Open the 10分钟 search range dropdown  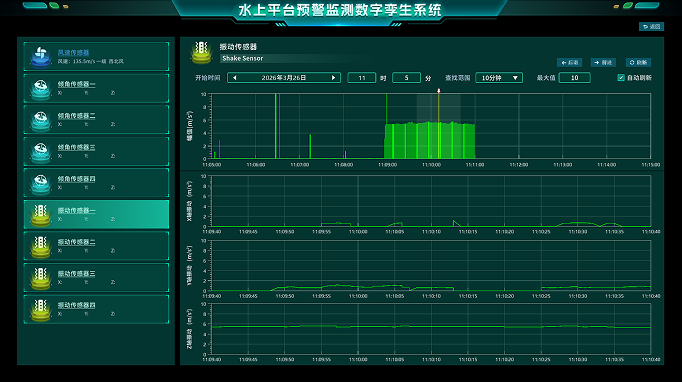pyautogui.click(x=499, y=78)
